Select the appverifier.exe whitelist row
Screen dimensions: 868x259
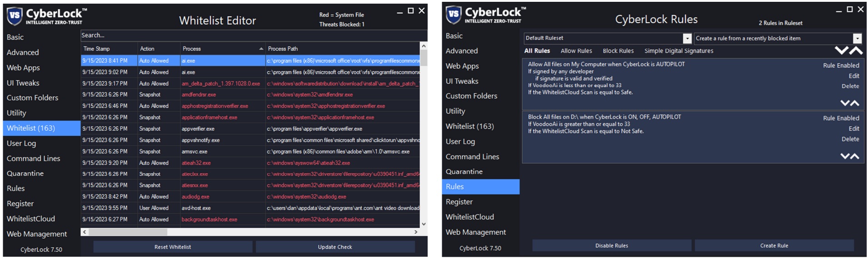(250, 129)
